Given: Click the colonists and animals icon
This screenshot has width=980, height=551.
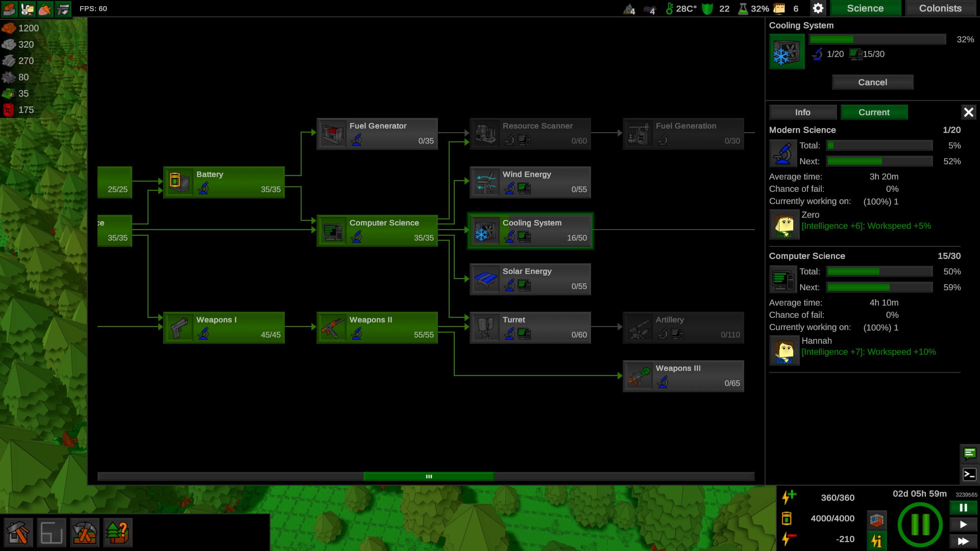Looking at the screenshot, I should 27,9.
